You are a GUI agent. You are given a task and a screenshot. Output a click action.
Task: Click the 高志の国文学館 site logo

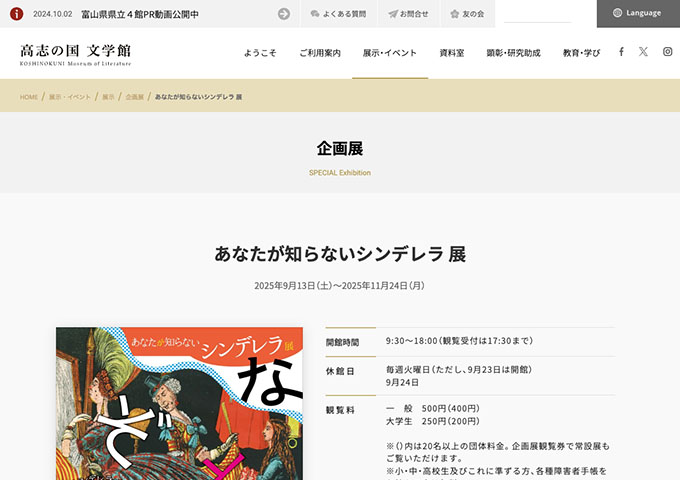(75, 53)
